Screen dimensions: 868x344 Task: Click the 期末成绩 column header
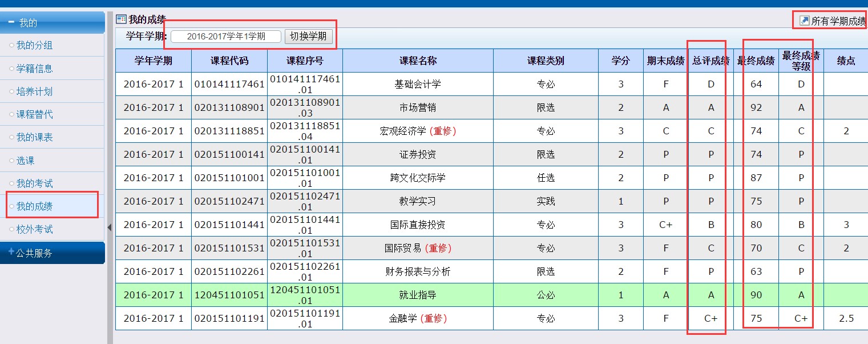click(665, 61)
